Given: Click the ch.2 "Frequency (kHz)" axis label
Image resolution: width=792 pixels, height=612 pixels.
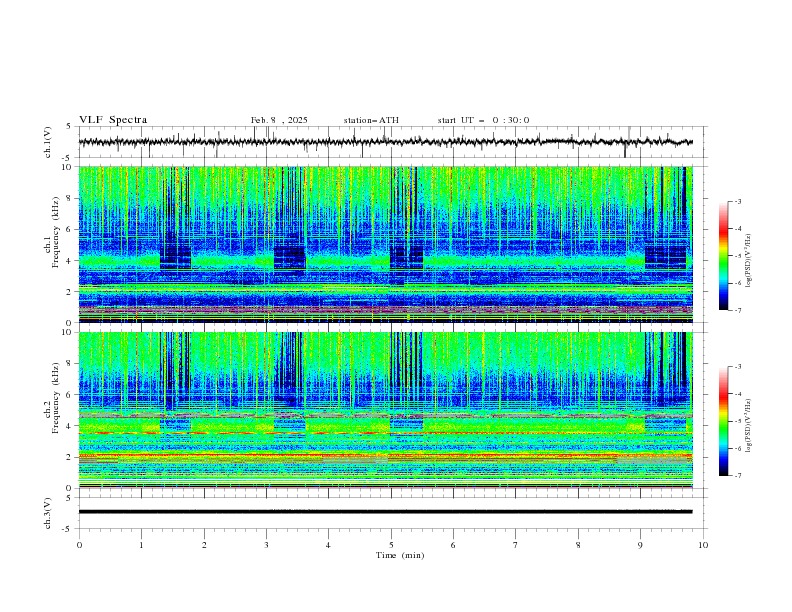Looking at the screenshot, I should tap(57, 398).
